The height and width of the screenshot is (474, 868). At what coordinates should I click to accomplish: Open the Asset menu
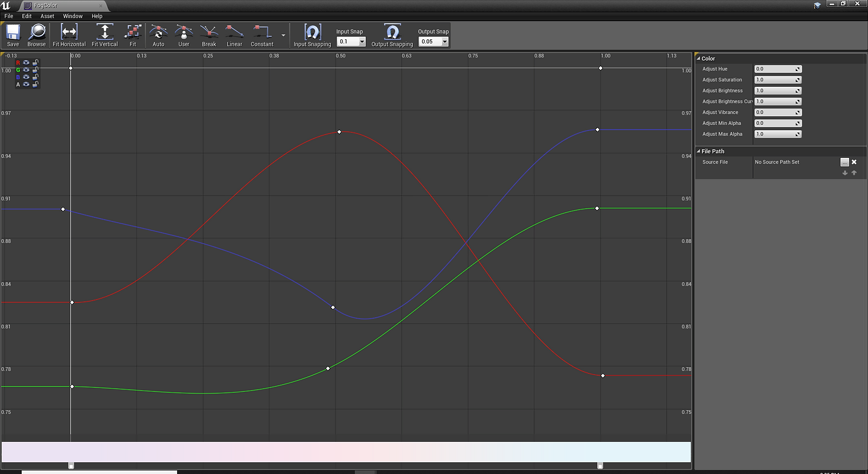48,16
